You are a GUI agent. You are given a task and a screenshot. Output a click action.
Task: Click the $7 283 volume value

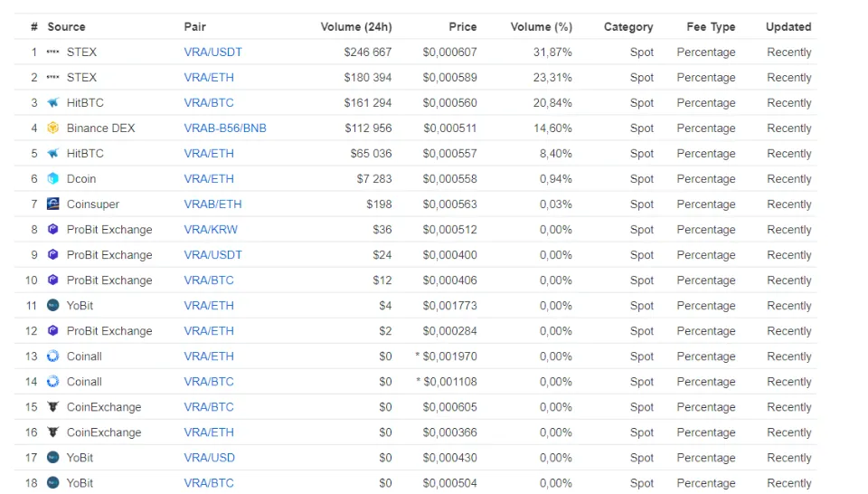coord(374,179)
